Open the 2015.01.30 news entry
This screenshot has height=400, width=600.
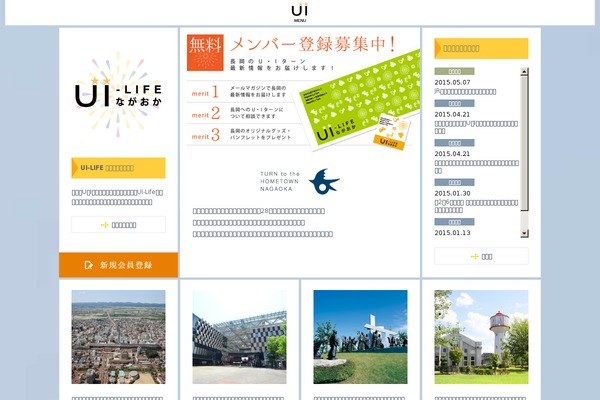(476, 206)
